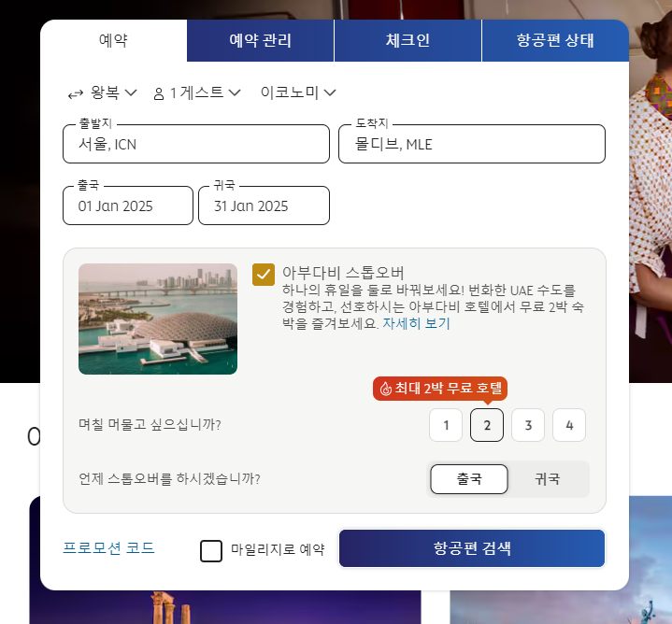Open the 항공편 상태 tab
Image resolution: width=672 pixels, height=624 pixels.
[555, 41]
